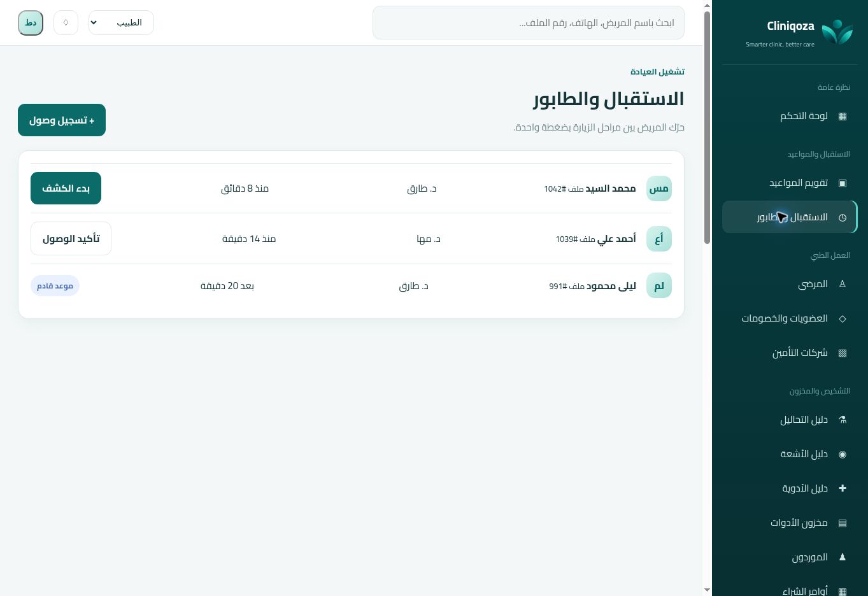
Task: Click the العضويات والخصومات diamond icon
Action: pyautogui.click(x=843, y=318)
